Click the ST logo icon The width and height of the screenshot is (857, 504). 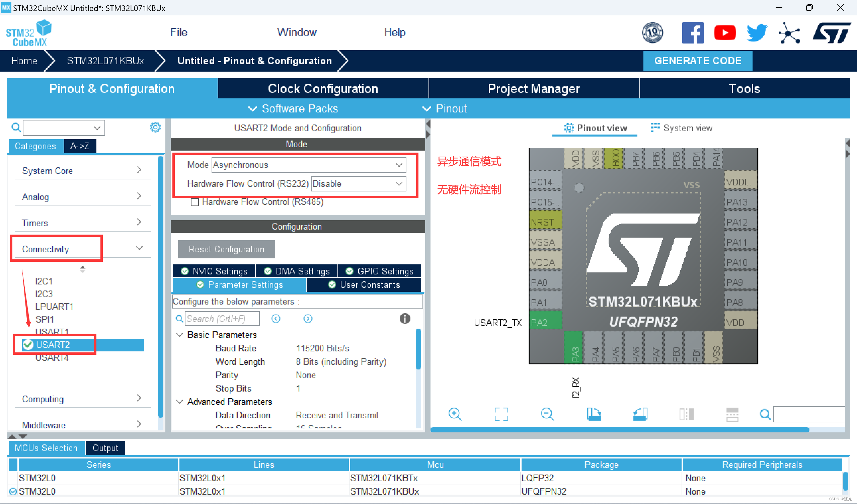click(x=832, y=33)
